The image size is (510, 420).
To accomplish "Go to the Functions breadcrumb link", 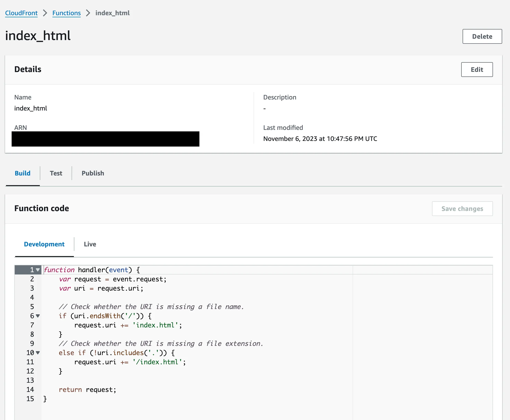I will point(67,13).
